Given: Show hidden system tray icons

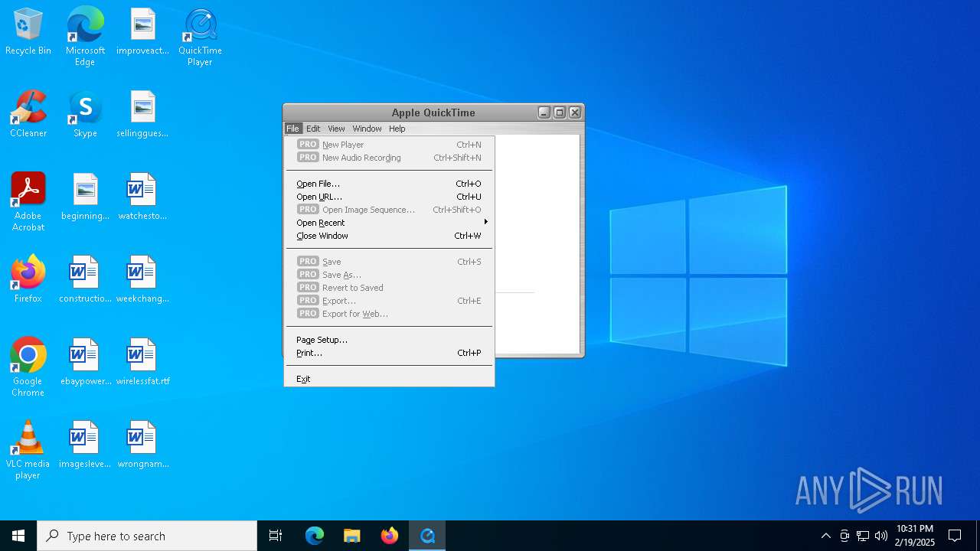Looking at the screenshot, I should tap(825, 536).
